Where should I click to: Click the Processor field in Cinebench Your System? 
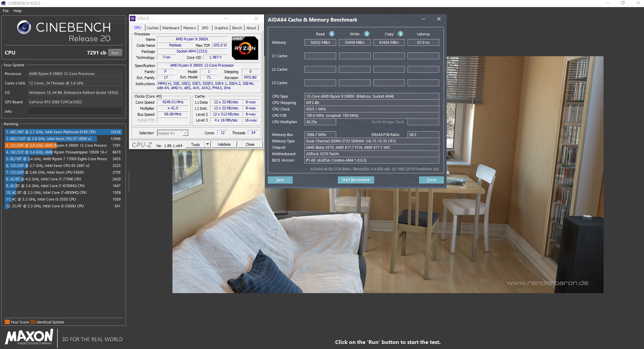tap(75, 74)
